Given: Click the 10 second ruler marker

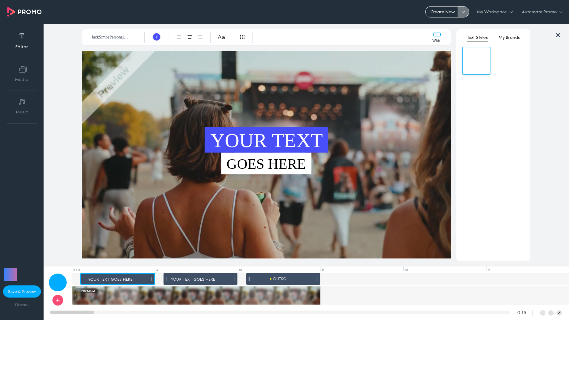Looking at the screenshot, I should (x=240, y=270).
